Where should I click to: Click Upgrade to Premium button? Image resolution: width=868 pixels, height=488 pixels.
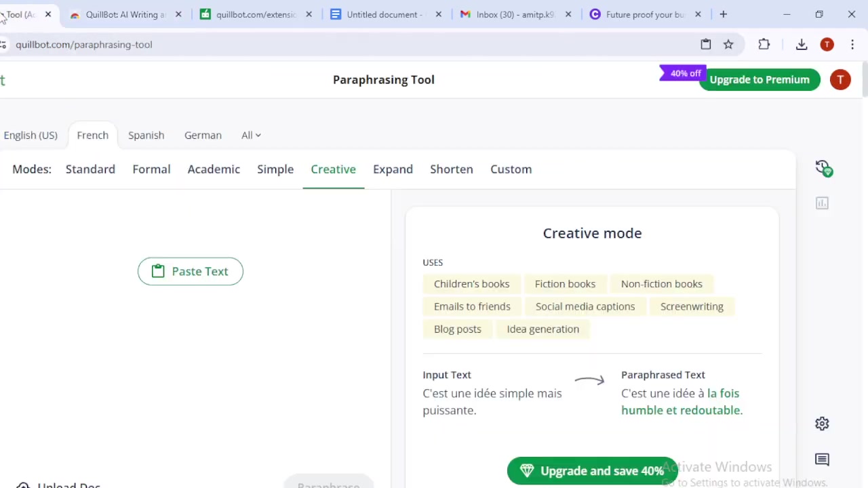click(x=759, y=79)
